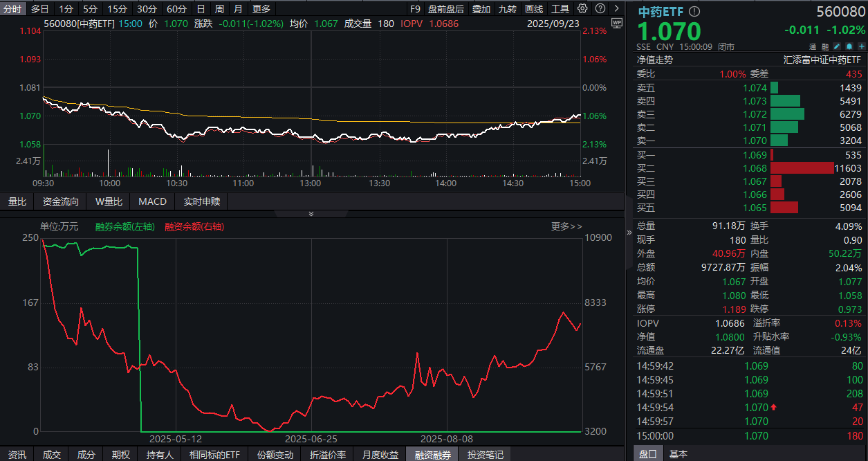
Task: Open 工具 tools button
Action: (x=560, y=9)
